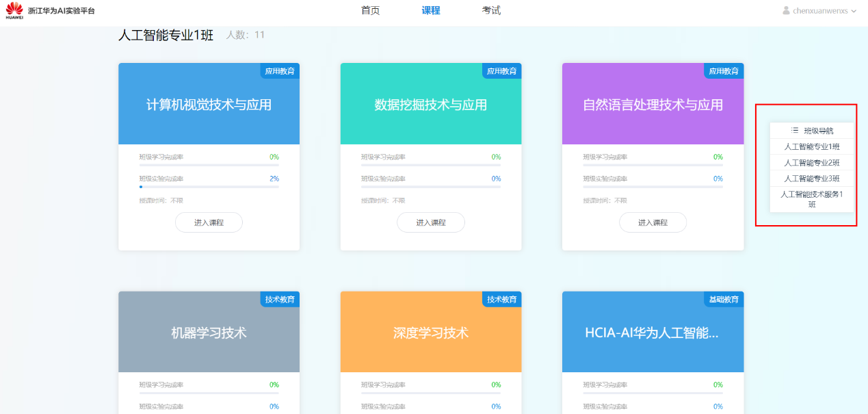Screen dimensions: 868x414
Task: Click the 2% value on 计算机视觉技术与应用
Action: [x=274, y=179]
